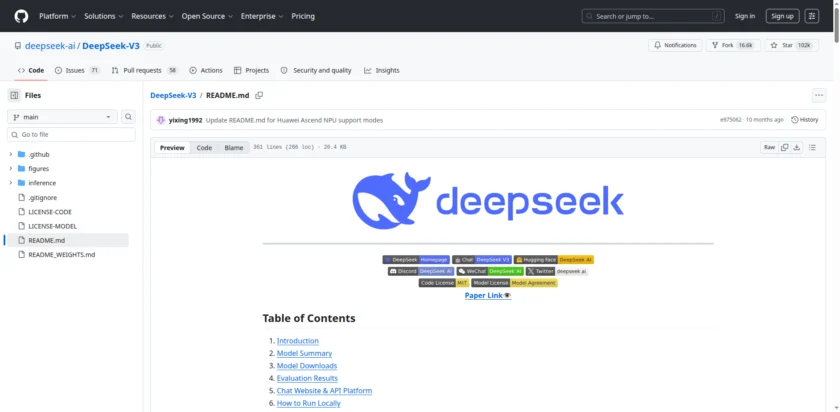840x412 pixels.
Task: Open LICENSE-CODE file
Action: click(50, 212)
